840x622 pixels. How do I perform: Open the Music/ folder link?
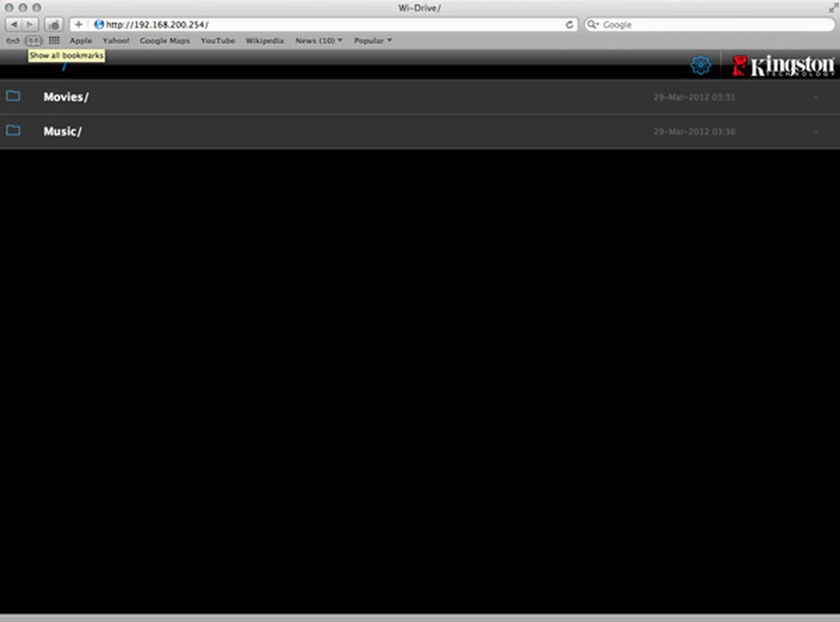point(62,131)
